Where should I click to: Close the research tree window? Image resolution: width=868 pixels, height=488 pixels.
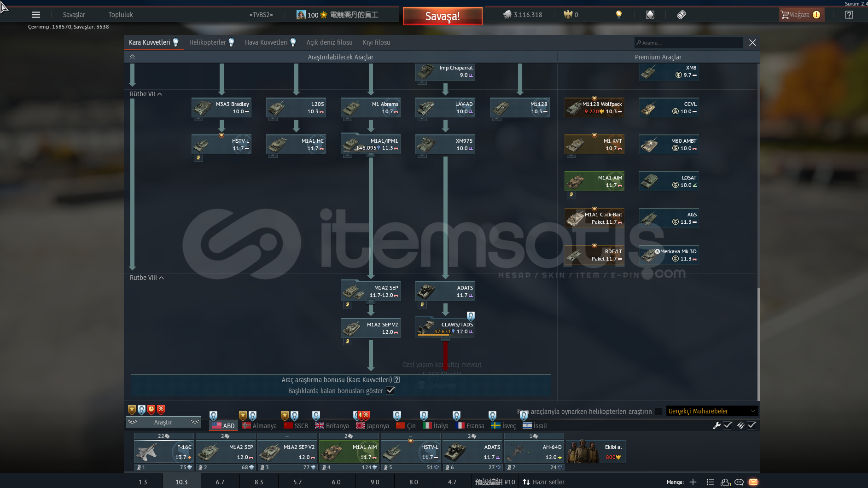(x=752, y=42)
